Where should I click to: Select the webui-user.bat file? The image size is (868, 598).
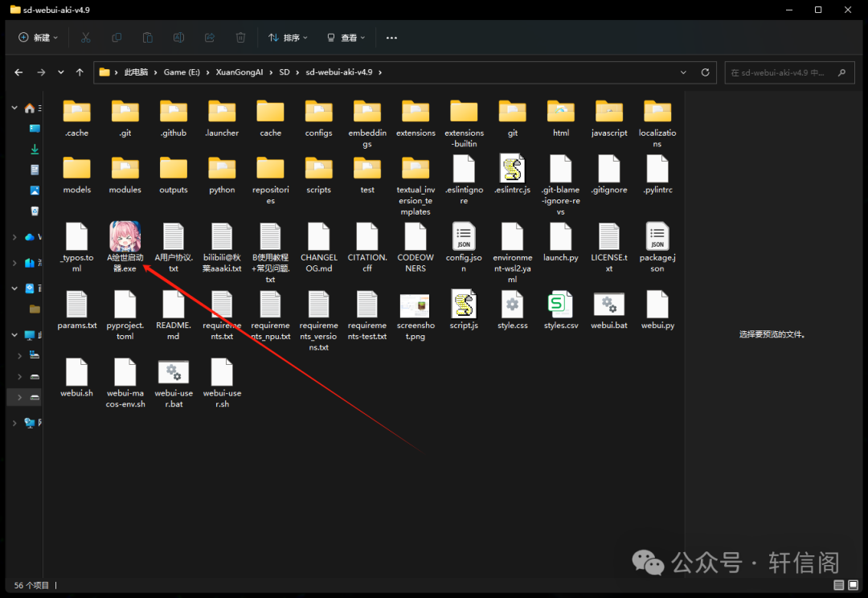pos(174,373)
